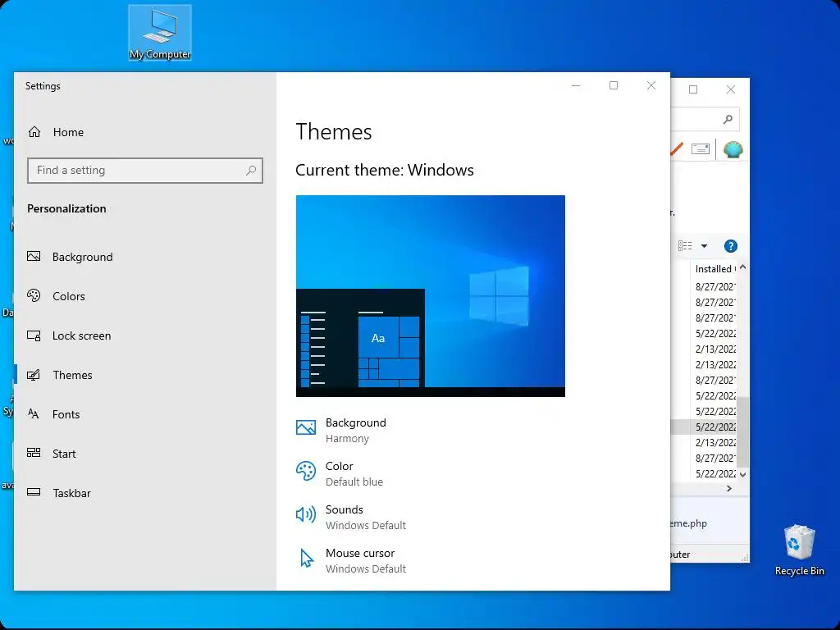Screen dimensions: 840x630
Task: Open My Computer desktop icon
Action: click(x=160, y=33)
